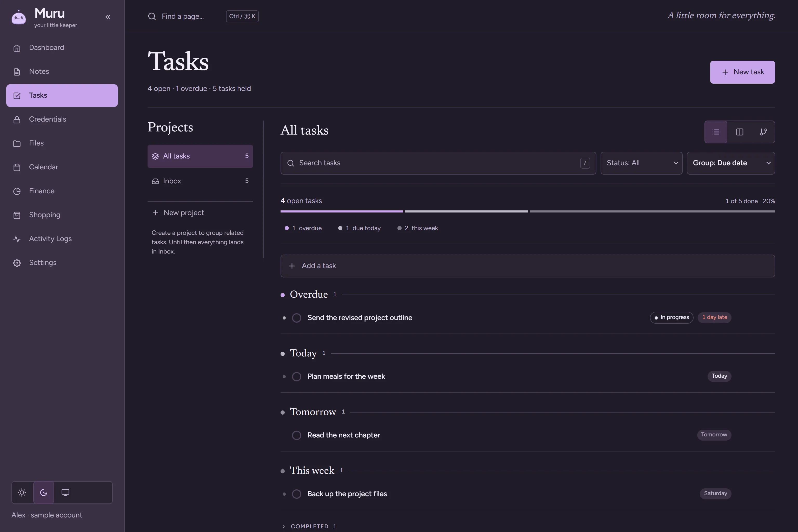Click the search icon in Search tasks field
Screen dimensions: 798x532
(x=290, y=163)
